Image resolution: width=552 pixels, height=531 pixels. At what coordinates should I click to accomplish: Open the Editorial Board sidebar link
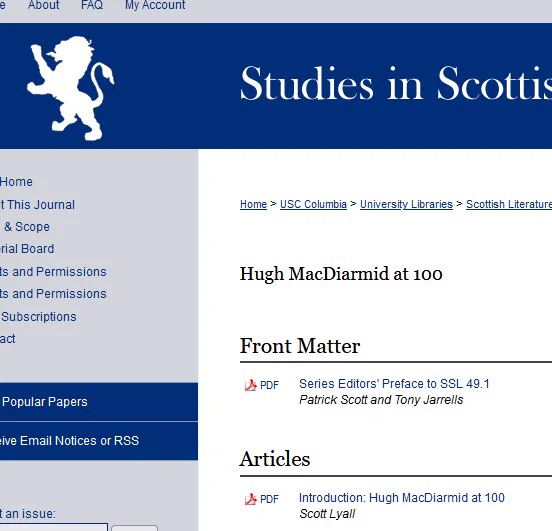point(27,249)
